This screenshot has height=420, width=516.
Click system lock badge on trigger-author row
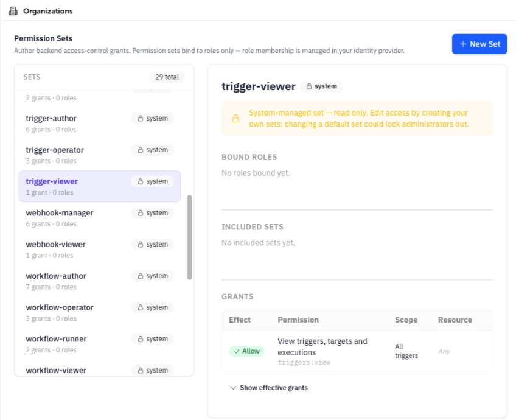(153, 118)
